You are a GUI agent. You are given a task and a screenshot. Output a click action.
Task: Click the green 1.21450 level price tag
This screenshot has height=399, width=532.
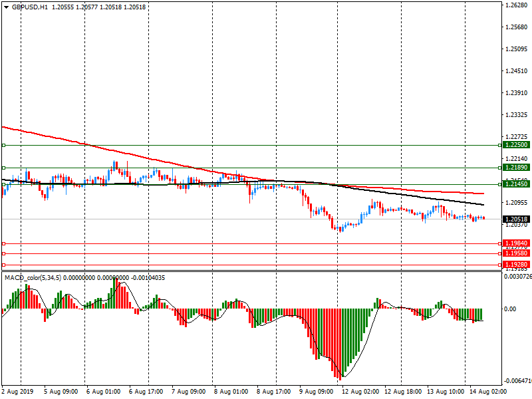pos(517,184)
